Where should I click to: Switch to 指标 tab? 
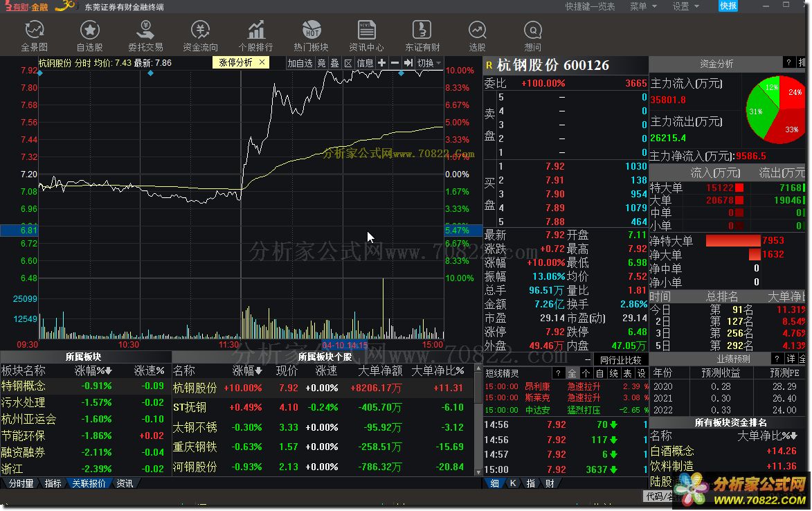click(53, 483)
